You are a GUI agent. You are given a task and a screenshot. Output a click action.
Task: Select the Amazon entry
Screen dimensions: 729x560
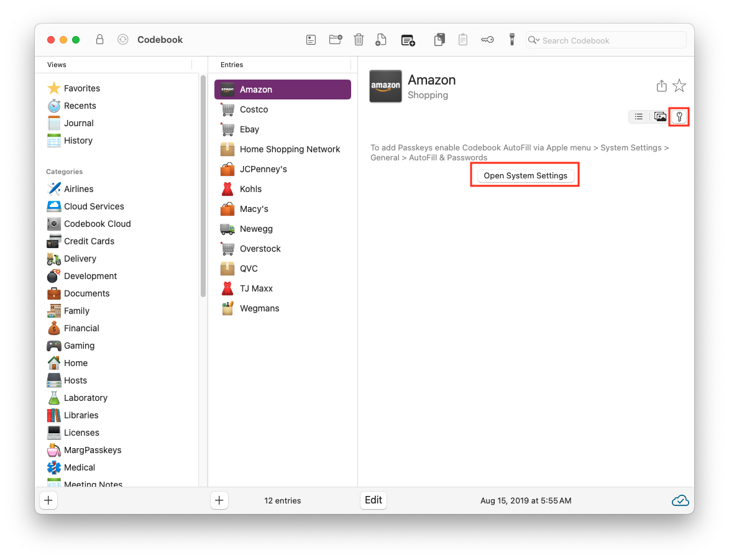click(283, 90)
